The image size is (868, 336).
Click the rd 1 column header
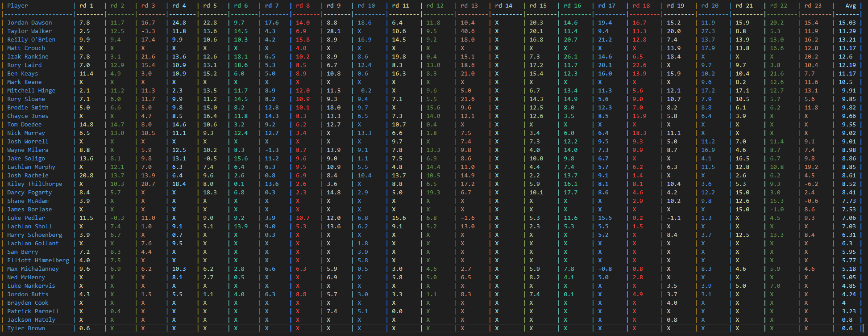[x=86, y=6]
